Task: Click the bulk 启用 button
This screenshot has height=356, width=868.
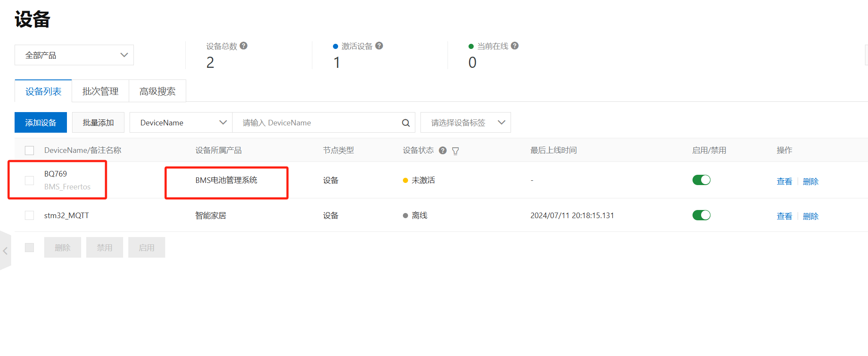Action: click(x=147, y=247)
